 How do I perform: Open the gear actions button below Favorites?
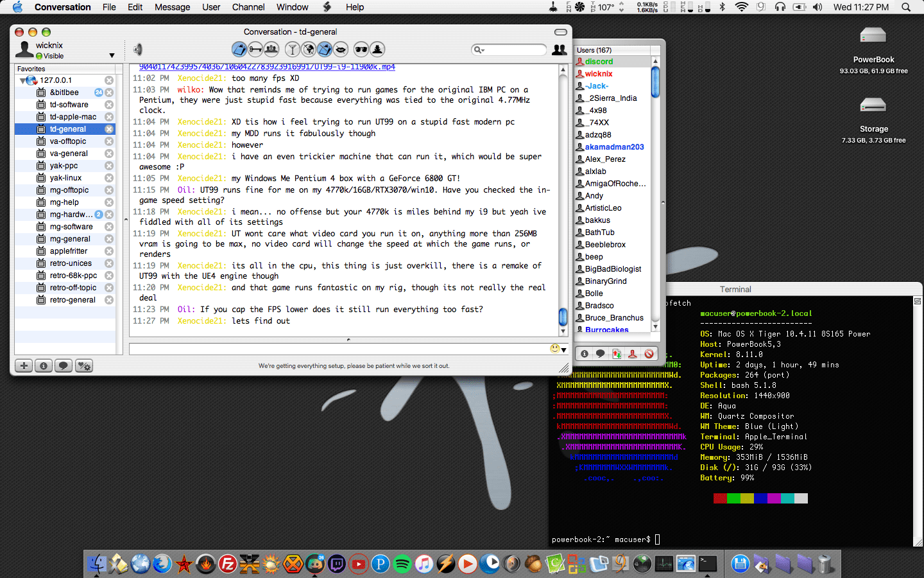[84, 366]
